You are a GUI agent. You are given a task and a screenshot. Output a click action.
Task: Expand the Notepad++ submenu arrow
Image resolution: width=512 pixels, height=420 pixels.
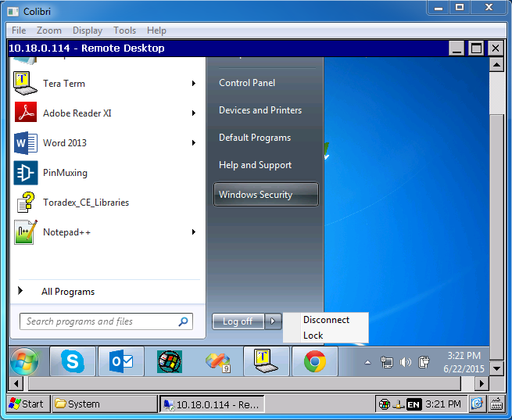pyautogui.click(x=194, y=232)
